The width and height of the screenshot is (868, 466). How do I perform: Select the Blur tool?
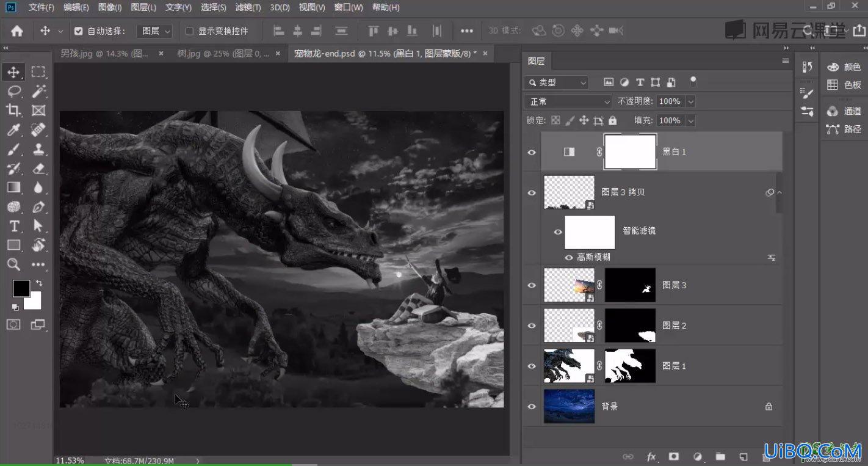pos(38,187)
